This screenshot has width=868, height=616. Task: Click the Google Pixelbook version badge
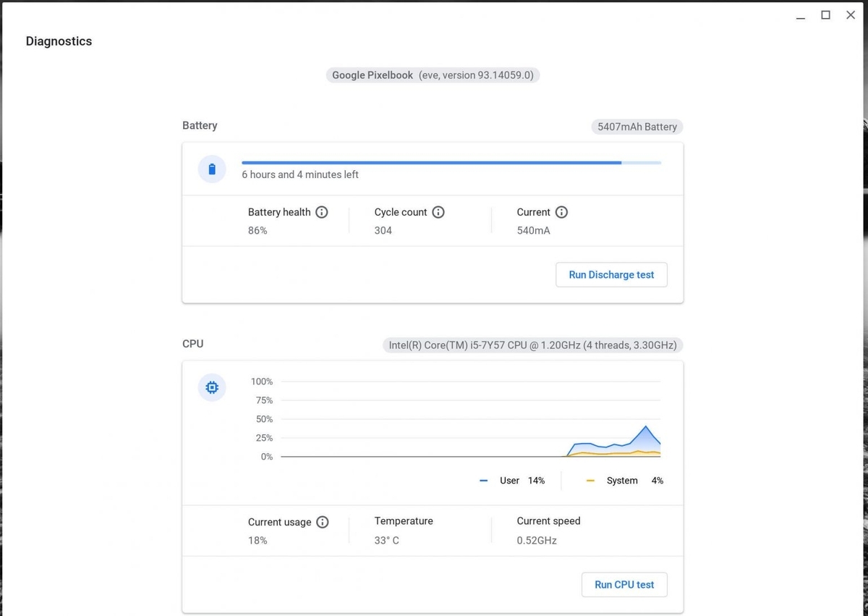pyautogui.click(x=433, y=75)
